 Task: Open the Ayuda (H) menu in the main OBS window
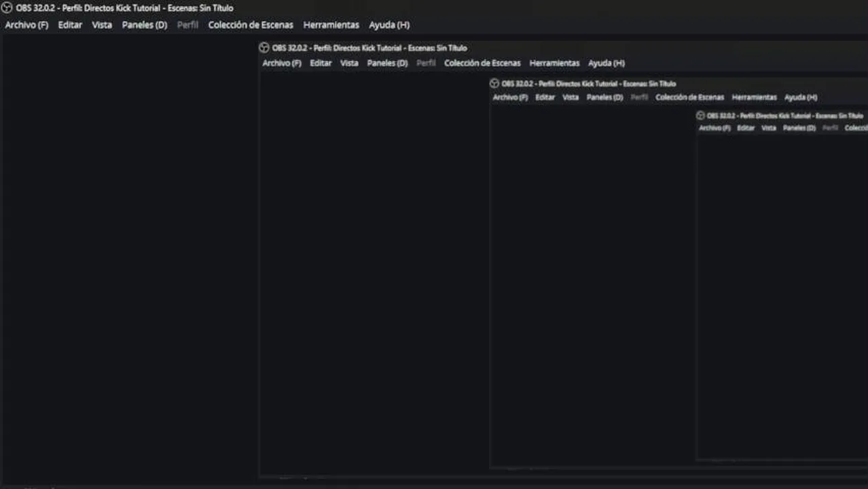pos(389,25)
